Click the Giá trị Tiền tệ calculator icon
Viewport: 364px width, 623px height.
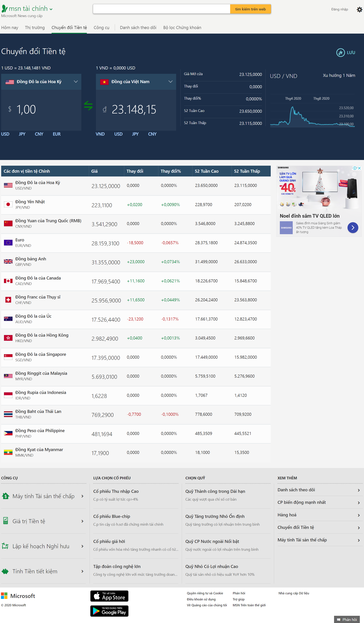[x=5, y=521]
